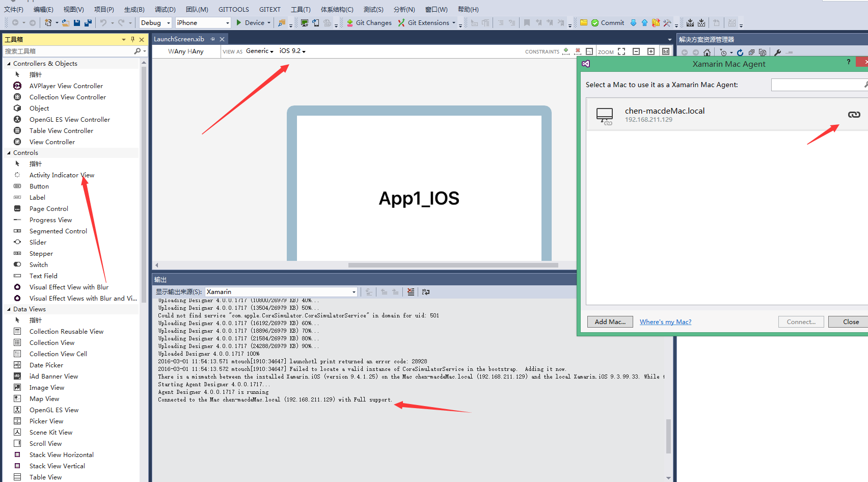Click the toolbox search input field

point(68,51)
